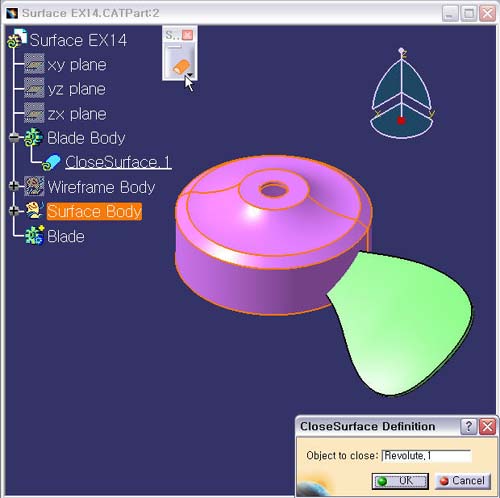
Task: Click the Wireframe Body icon
Action: tap(34, 186)
